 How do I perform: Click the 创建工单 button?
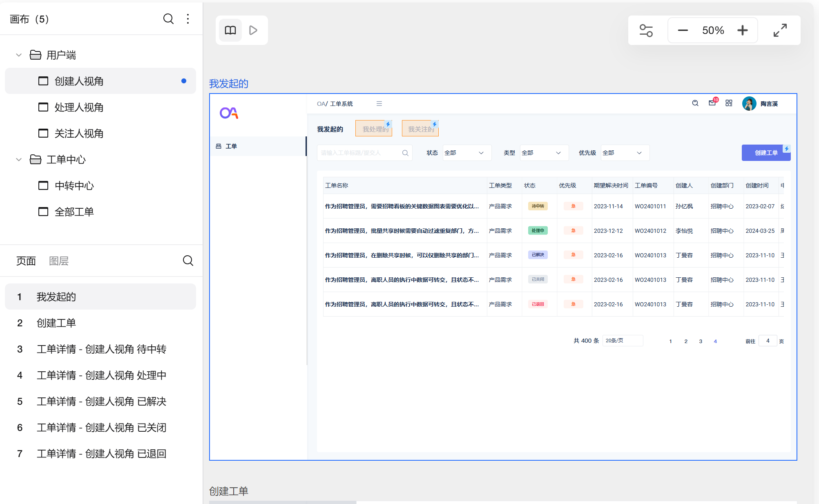(765, 153)
